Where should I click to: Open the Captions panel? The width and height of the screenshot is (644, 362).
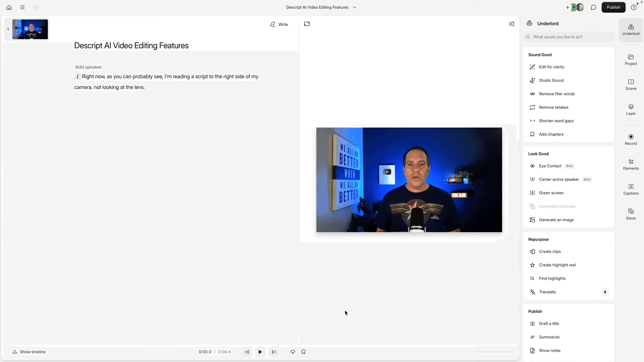coord(630,189)
